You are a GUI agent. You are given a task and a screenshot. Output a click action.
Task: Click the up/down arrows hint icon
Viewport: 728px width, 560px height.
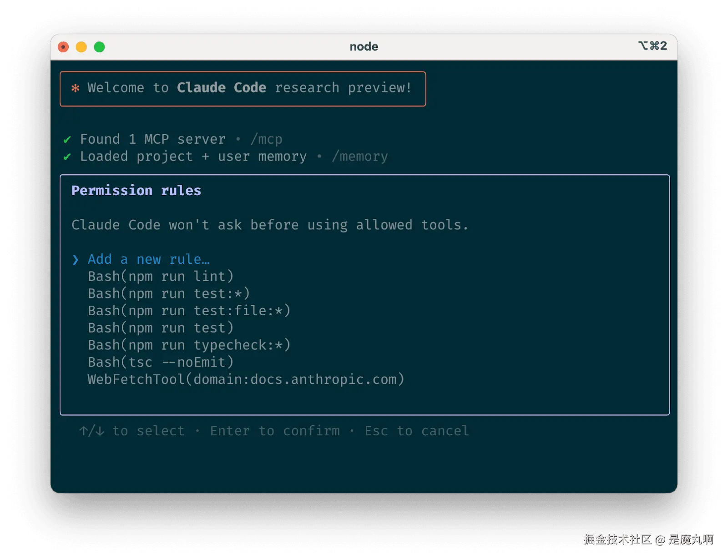pos(91,431)
